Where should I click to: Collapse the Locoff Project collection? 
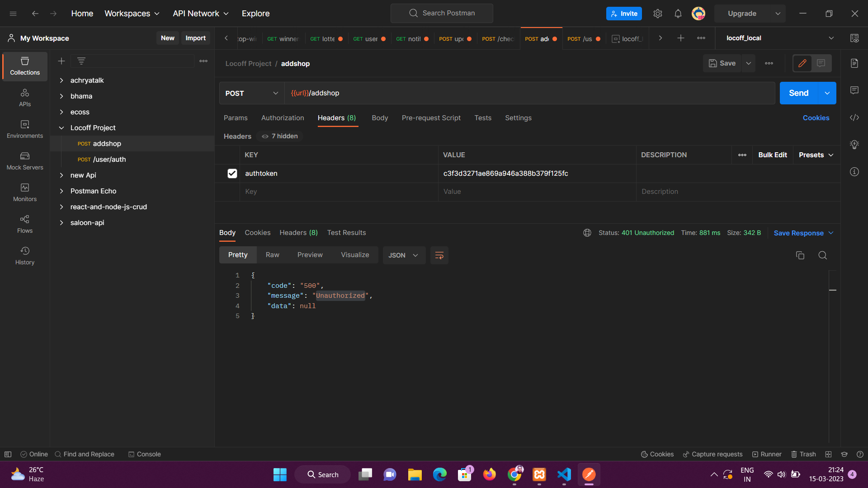(x=61, y=128)
